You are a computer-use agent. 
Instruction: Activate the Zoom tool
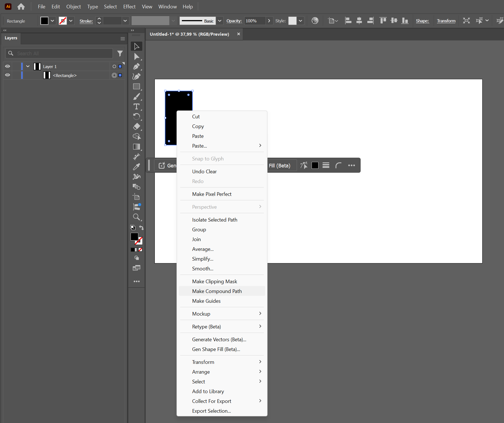click(x=136, y=217)
